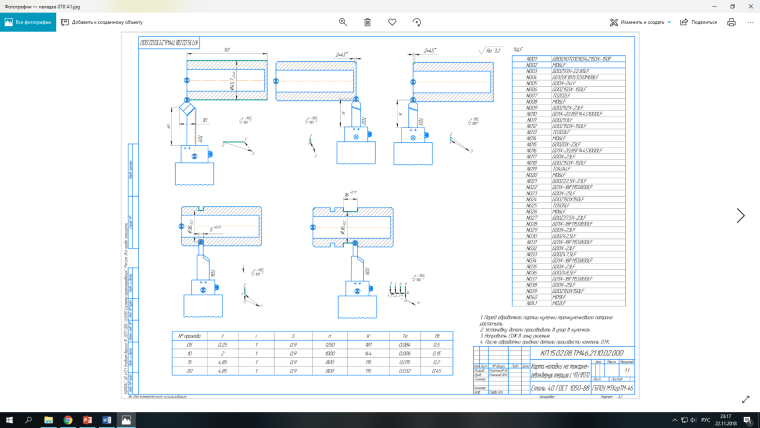Print the photo using printer icon
760x428 pixels.
tap(731, 22)
